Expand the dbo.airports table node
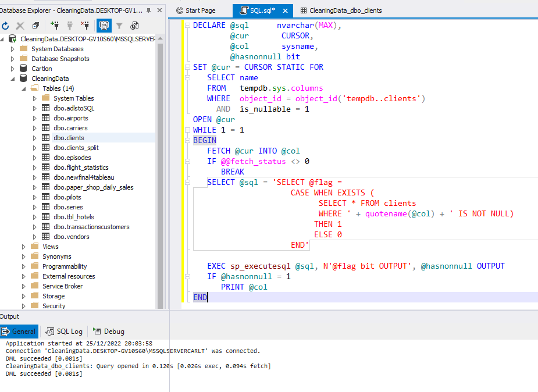This screenshot has height=392, width=538. tap(35, 118)
